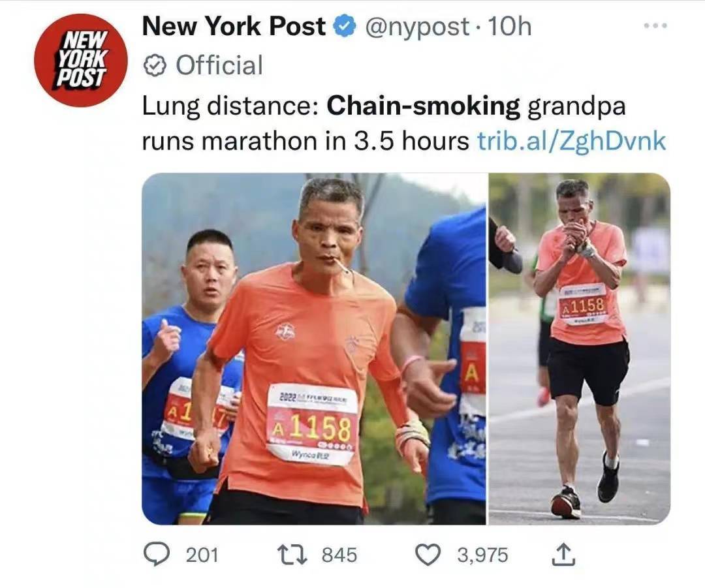Open the share upload icon
The height and width of the screenshot is (588, 705).
pyautogui.click(x=563, y=554)
